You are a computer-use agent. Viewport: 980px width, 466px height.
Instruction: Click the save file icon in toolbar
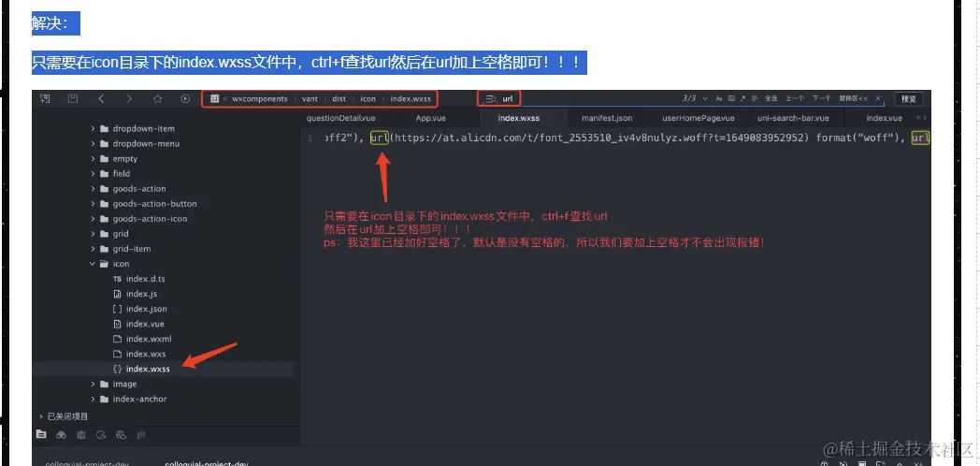pos(73,99)
